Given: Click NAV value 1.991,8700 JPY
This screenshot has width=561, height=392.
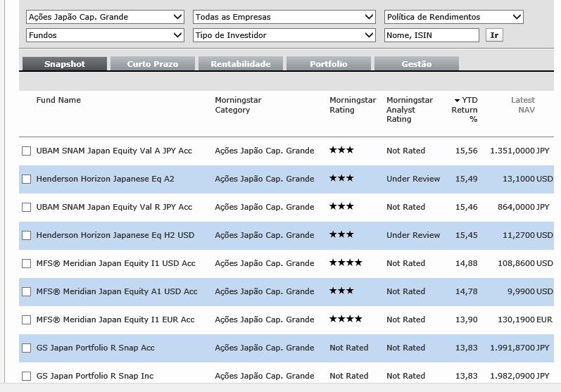Looking at the screenshot, I should tap(519, 348).
